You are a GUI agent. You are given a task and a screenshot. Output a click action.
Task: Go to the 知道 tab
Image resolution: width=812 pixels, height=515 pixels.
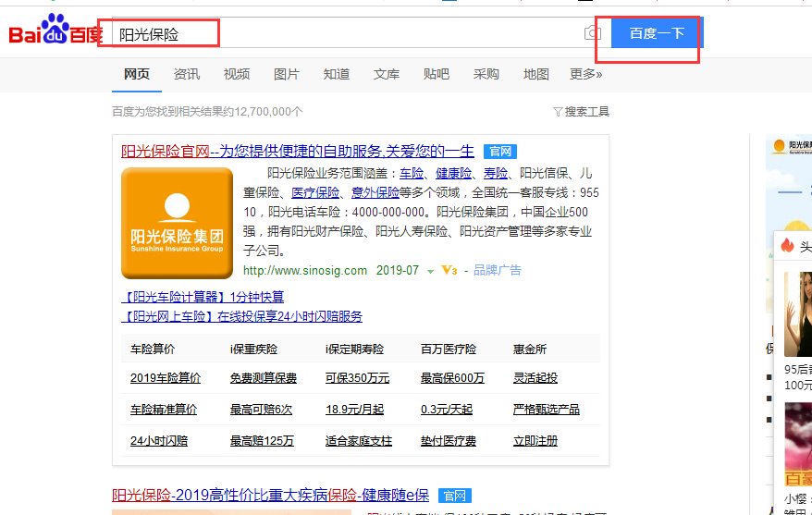click(x=337, y=74)
